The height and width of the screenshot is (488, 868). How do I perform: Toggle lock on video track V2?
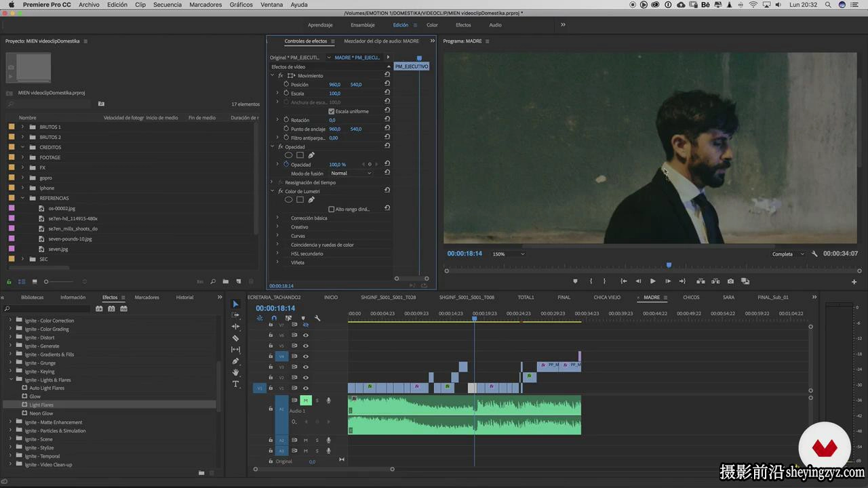(271, 378)
